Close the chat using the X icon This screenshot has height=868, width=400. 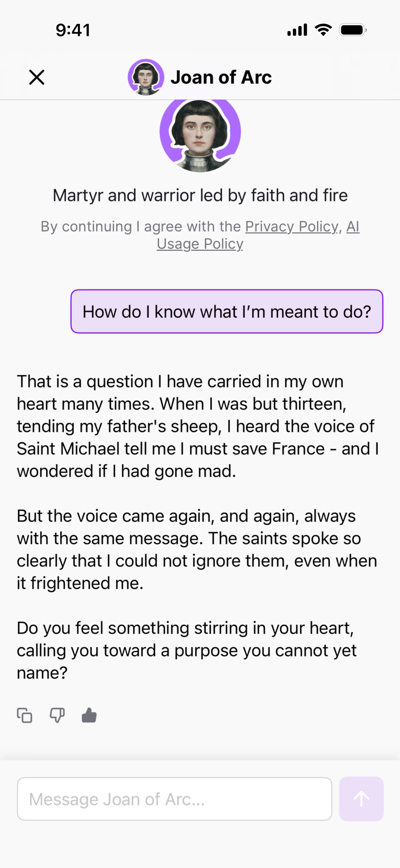37,77
